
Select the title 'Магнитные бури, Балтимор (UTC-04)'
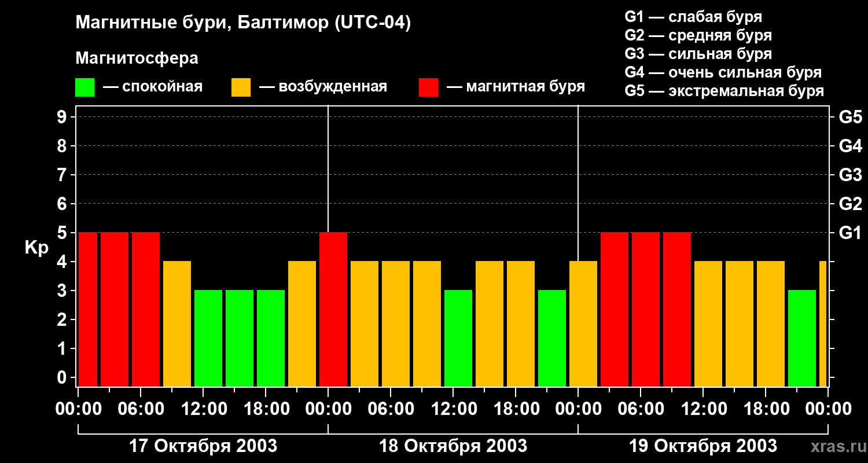coord(243,24)
